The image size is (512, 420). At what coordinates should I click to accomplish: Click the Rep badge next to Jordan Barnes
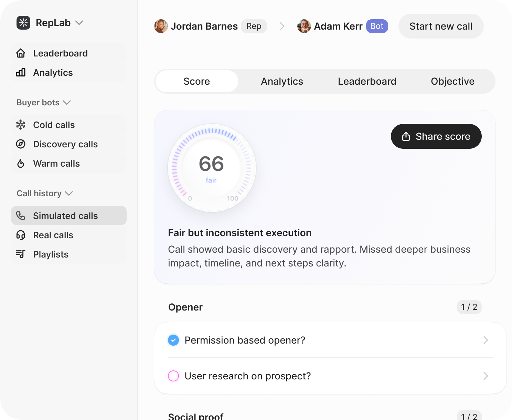[254, 26]
